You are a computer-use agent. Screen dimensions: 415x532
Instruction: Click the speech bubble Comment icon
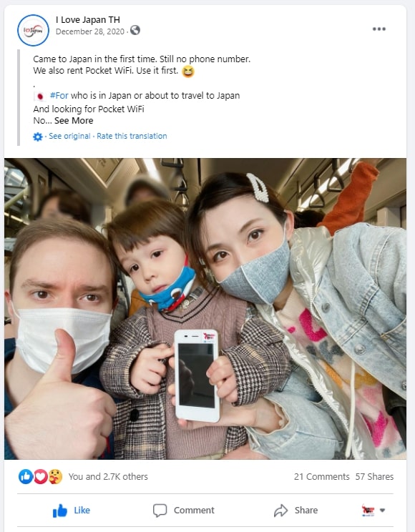(160, 511)
